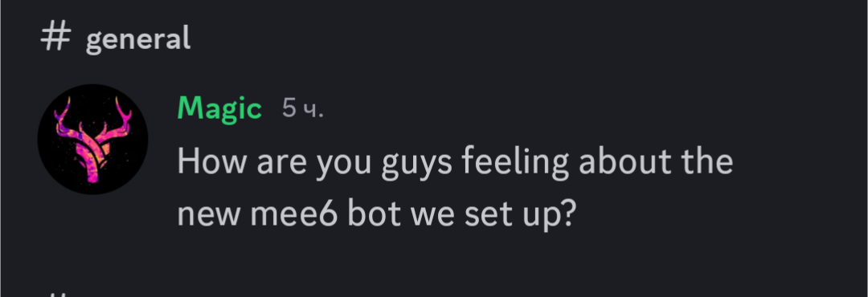Viewport: 868px width, 297px height.
Task: Click the word bot in Magic's message
Action: [x=375, y=214]
